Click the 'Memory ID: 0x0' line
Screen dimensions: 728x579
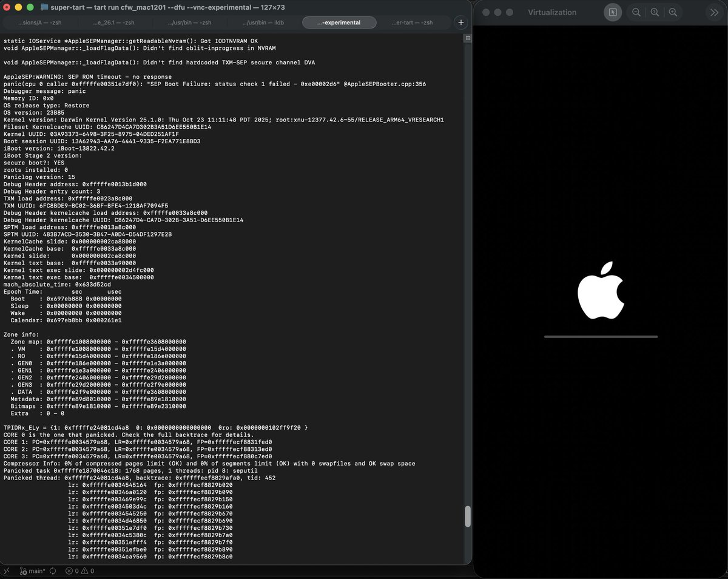coord(29,98)
